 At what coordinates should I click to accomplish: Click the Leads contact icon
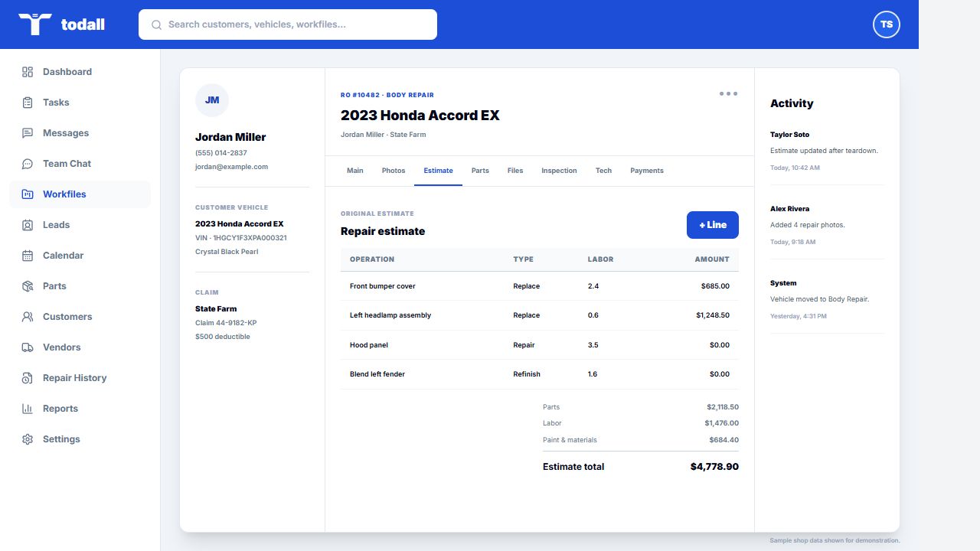pyautogui.click(x=28, y=225)
